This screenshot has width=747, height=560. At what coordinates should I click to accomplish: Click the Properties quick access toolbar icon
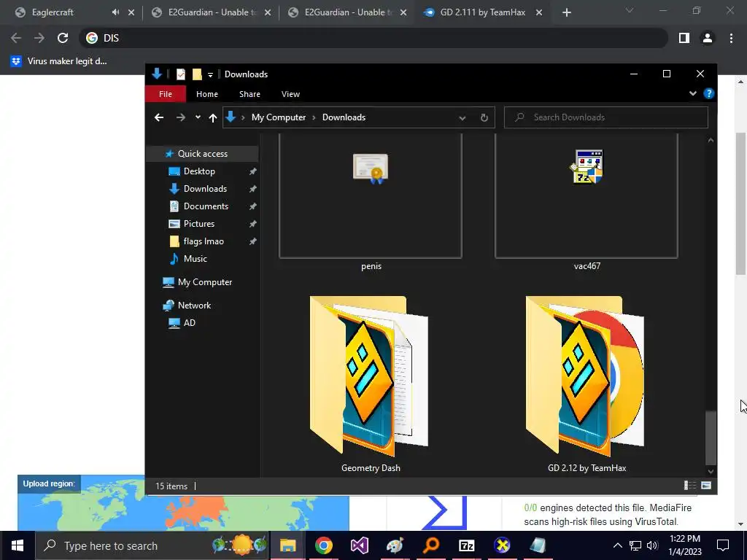pos(181,74)
